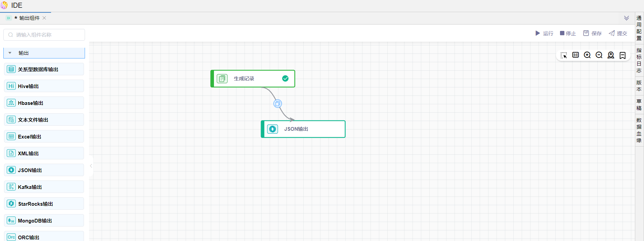Click 保存 to save the workflow
The image size is (644, 241).
click(592, 33)
